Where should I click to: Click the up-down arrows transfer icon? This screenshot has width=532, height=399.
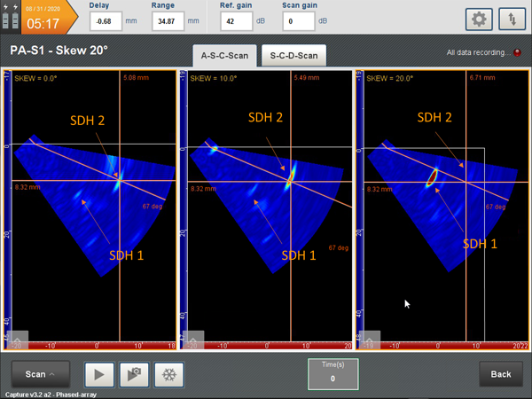coord(512,20)
